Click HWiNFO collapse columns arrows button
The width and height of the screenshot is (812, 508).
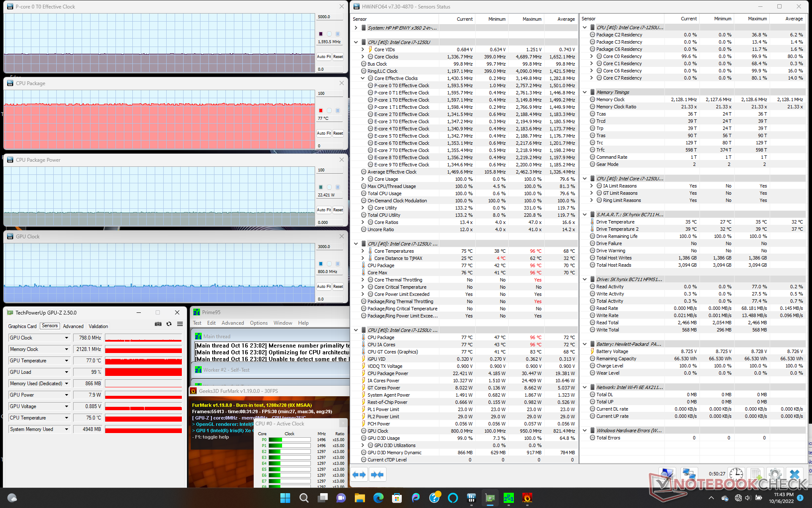point(377,475)
